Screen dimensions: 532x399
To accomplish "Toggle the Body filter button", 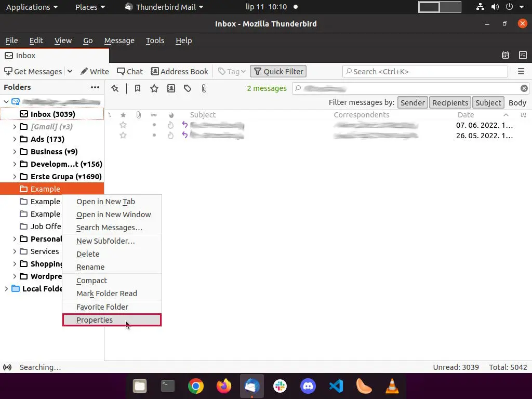I will pos(517,103).
